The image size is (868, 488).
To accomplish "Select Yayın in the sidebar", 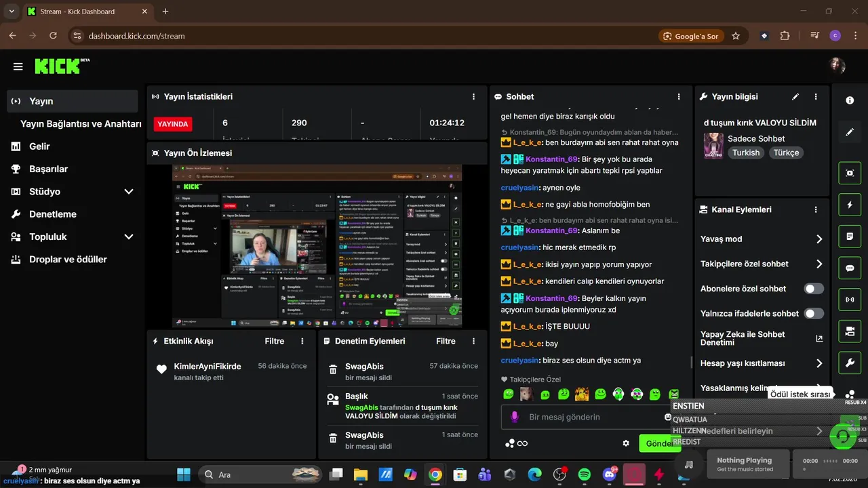I will pyautogui.click(x=72, y=101).
